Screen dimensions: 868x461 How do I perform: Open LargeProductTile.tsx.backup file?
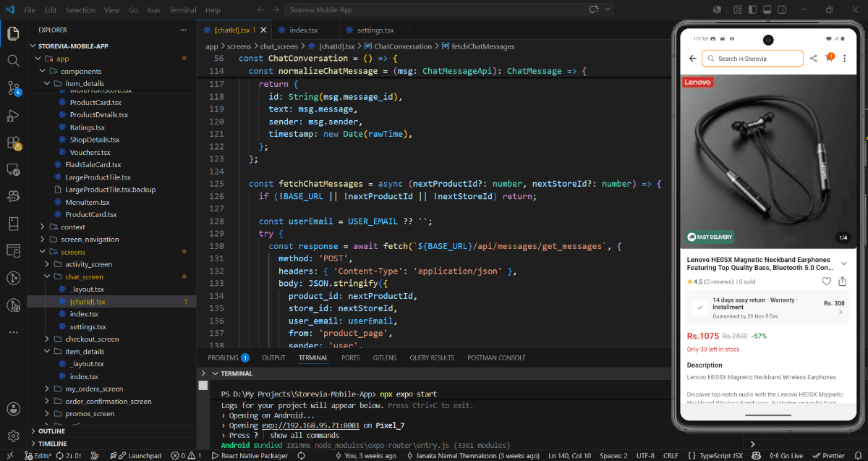pyautogui.click(x=110, y=189)
